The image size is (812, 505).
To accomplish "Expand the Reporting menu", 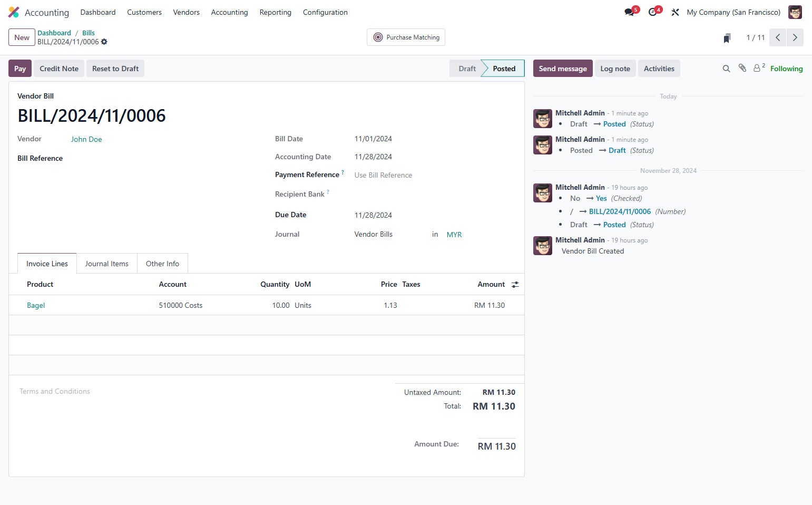I will point(276,12).
